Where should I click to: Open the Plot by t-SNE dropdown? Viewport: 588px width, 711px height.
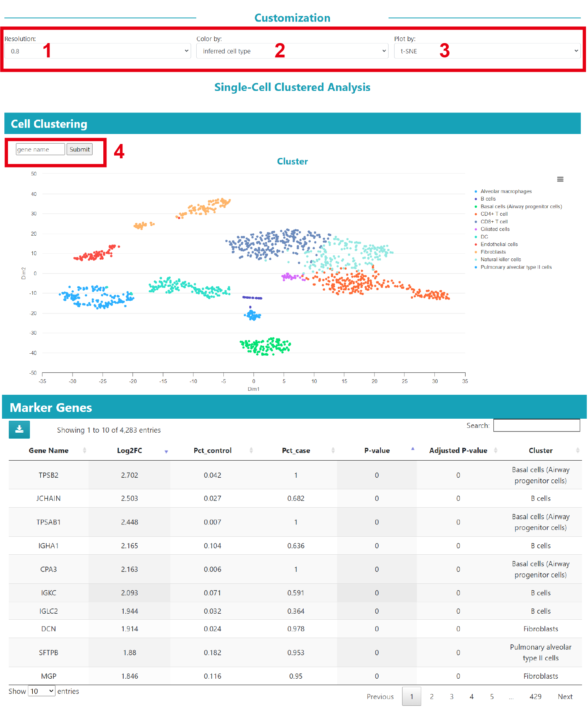tap(487, 51)
